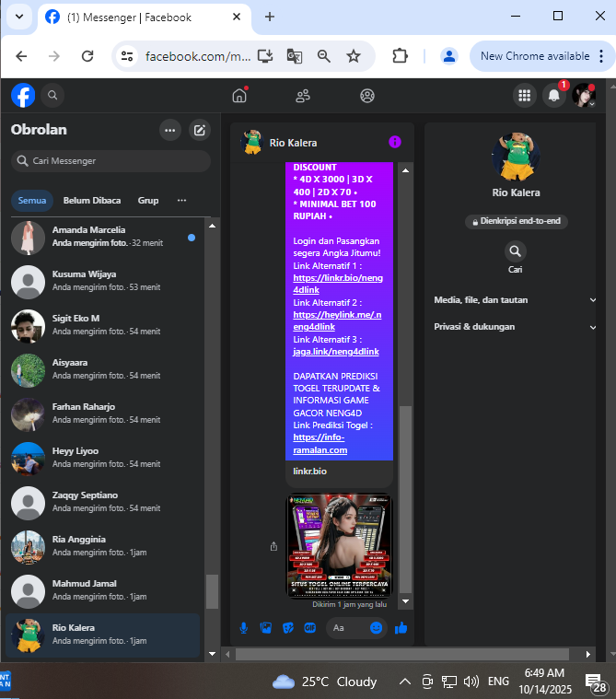View site information icon in address bar
This screenshot has height=699, width=616.
[x=127, y=56]
